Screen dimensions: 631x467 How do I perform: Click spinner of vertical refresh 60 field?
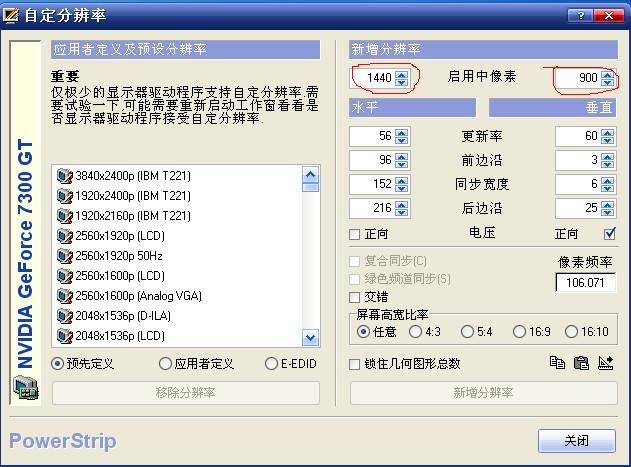(x=608, y=136)
